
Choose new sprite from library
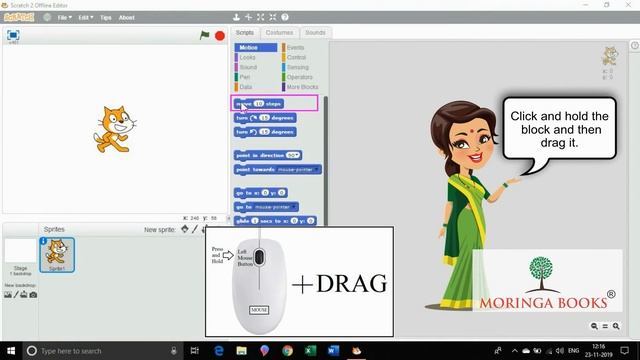[185, 229]
